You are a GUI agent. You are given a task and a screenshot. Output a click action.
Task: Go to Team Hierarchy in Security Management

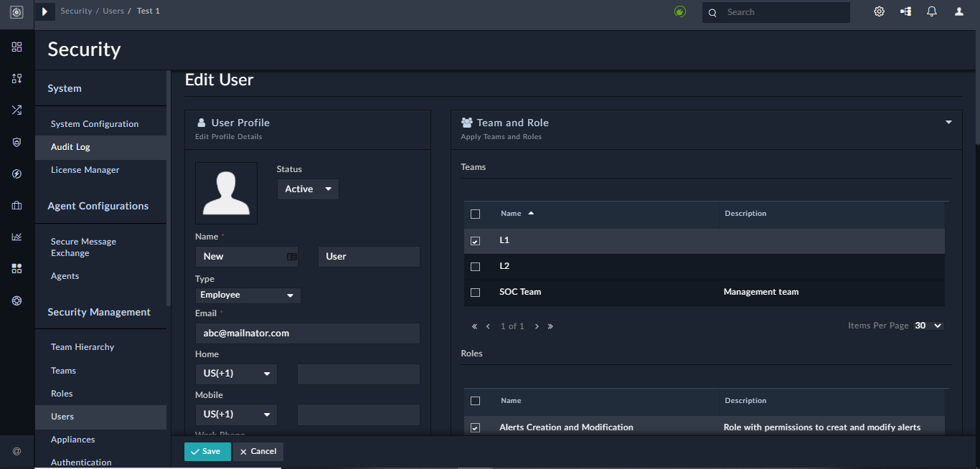coord(82,346)
